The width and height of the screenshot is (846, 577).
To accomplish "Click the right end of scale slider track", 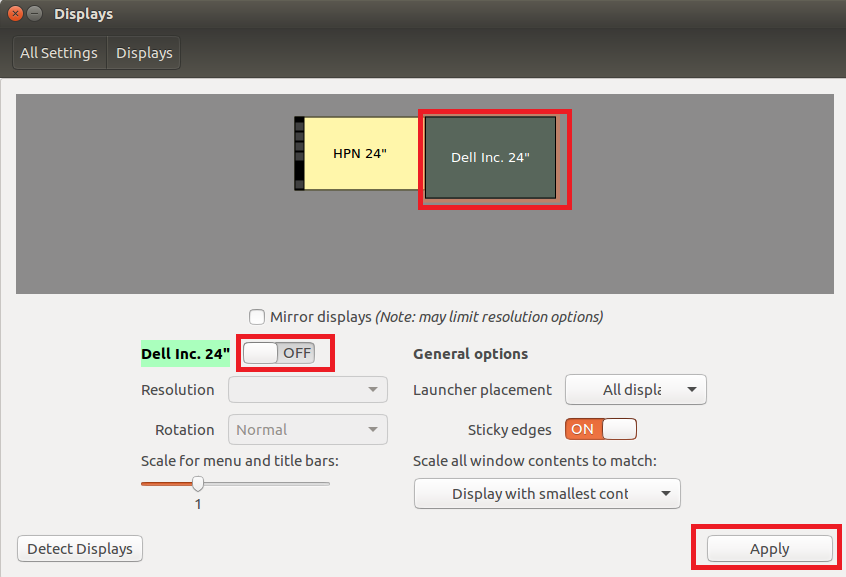I will [x=326, y=483].
